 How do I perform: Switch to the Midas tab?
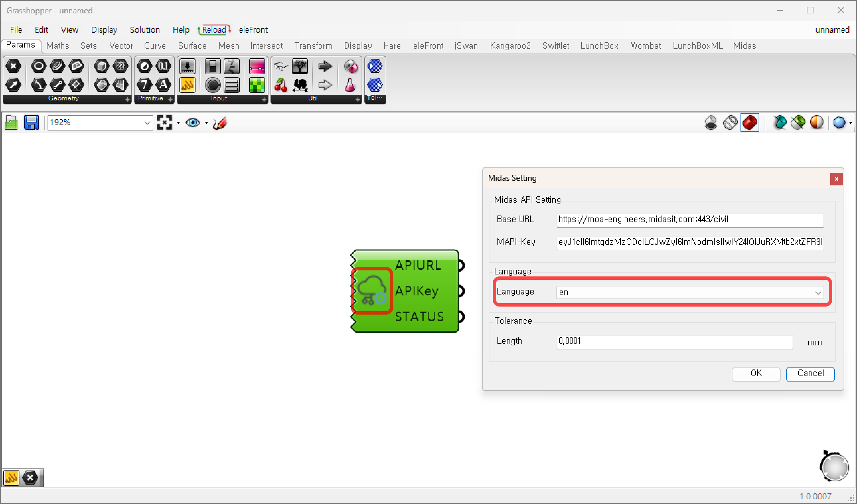point(745,46)
